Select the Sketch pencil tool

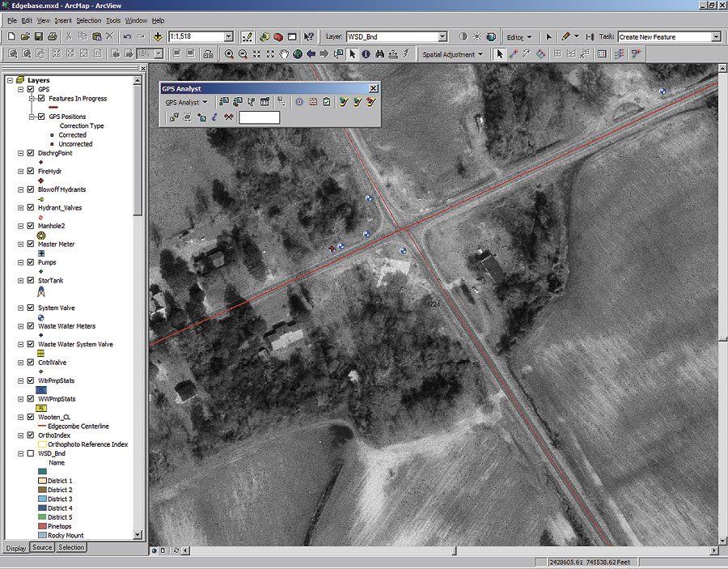[565, 36]
